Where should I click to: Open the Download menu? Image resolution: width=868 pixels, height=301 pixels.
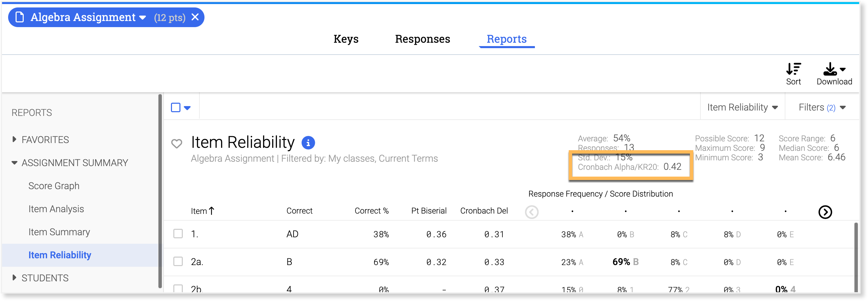click(x=834, y=70)
